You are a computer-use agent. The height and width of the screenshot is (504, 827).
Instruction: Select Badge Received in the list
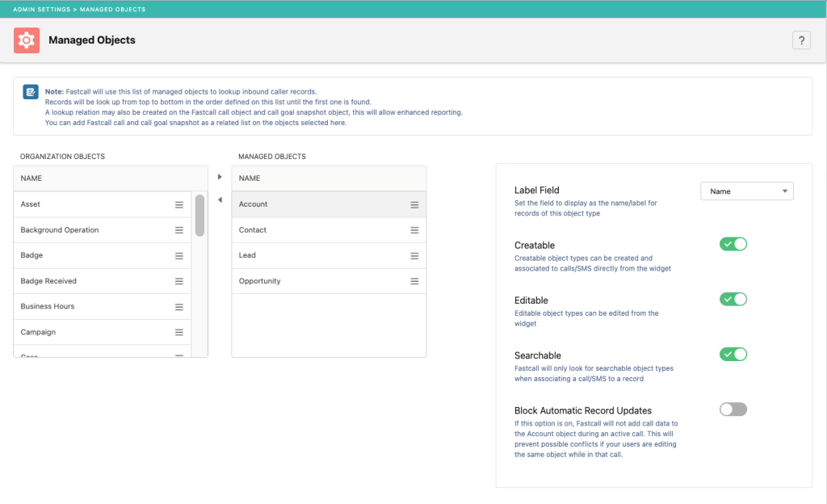pos(103,281)
